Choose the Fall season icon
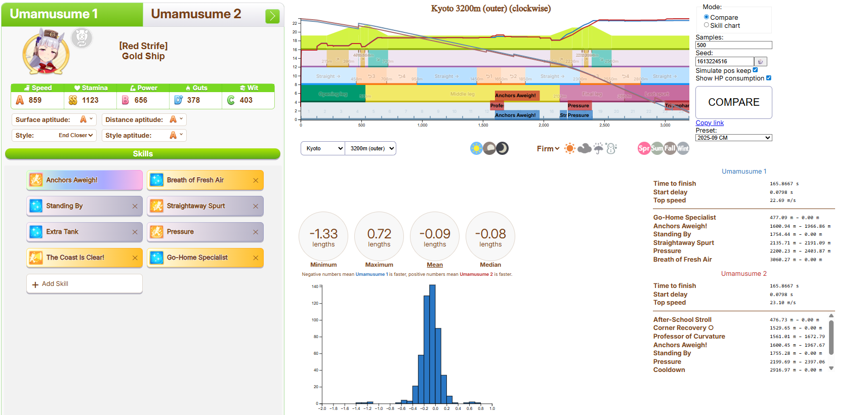 coord(670,148)
